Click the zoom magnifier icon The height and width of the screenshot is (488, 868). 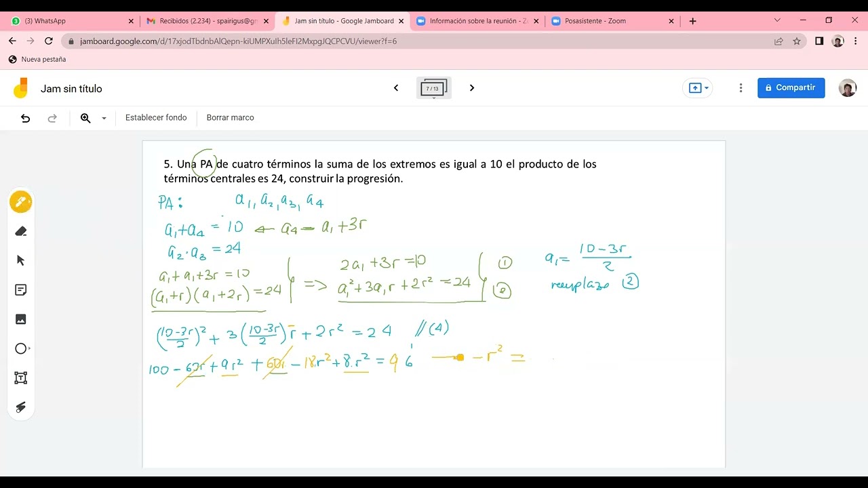point(85,118)
